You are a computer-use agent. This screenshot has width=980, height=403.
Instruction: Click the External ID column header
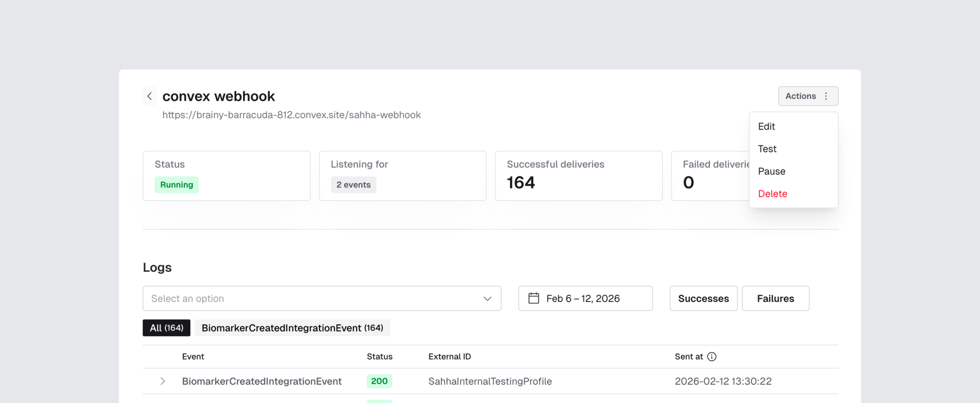[x=450, y=357]
